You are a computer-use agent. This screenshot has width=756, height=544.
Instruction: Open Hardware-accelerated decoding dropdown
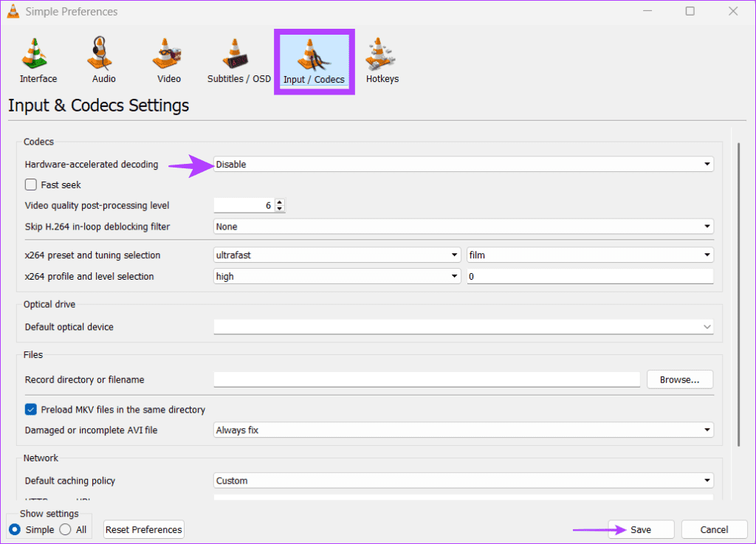click(464, 165)
